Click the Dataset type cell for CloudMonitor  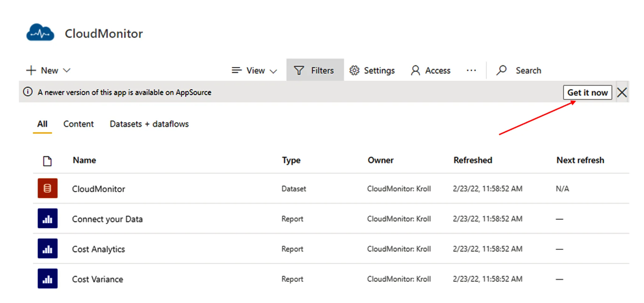click(x=294, y=189)
